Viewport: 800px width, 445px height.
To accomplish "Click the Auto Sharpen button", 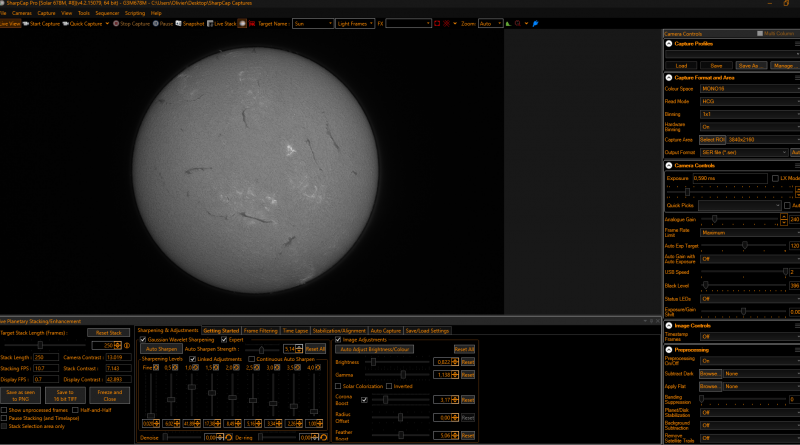I will point(161,349).
